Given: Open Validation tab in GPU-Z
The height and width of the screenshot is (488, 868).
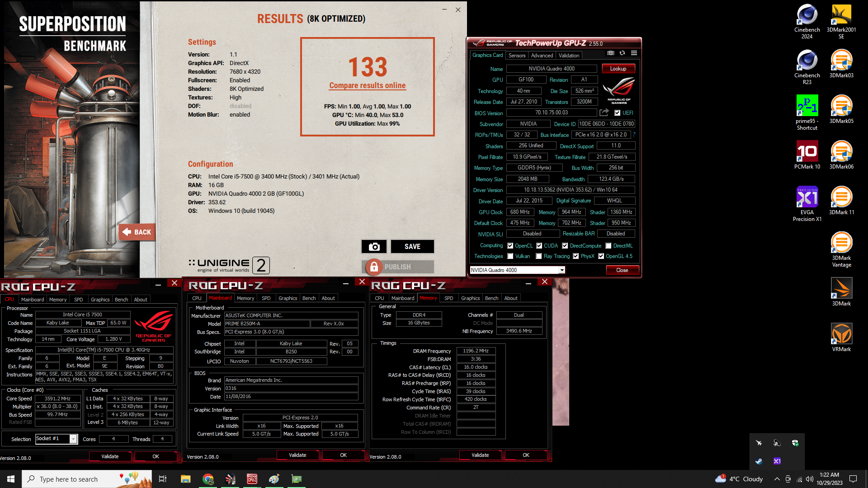Looking at the screenshot, I should pos(569,55).
